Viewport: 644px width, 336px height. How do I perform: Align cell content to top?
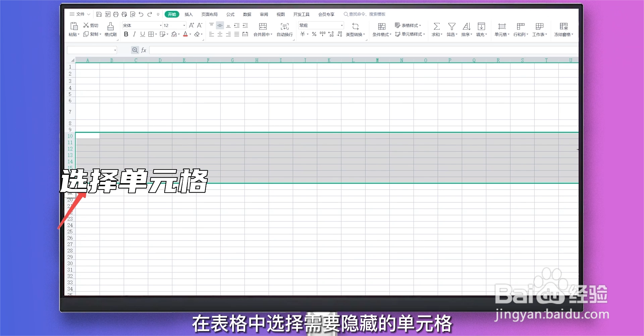tap(212, 25)
